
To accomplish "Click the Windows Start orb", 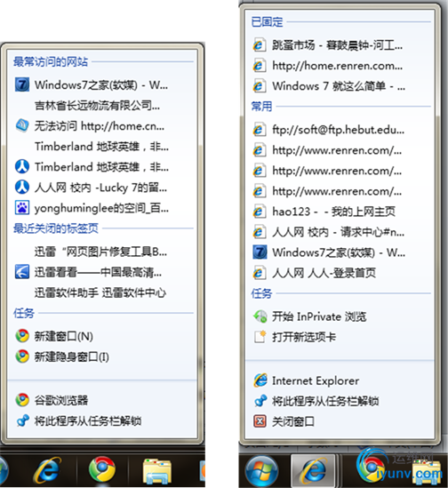I will (261, 470).
